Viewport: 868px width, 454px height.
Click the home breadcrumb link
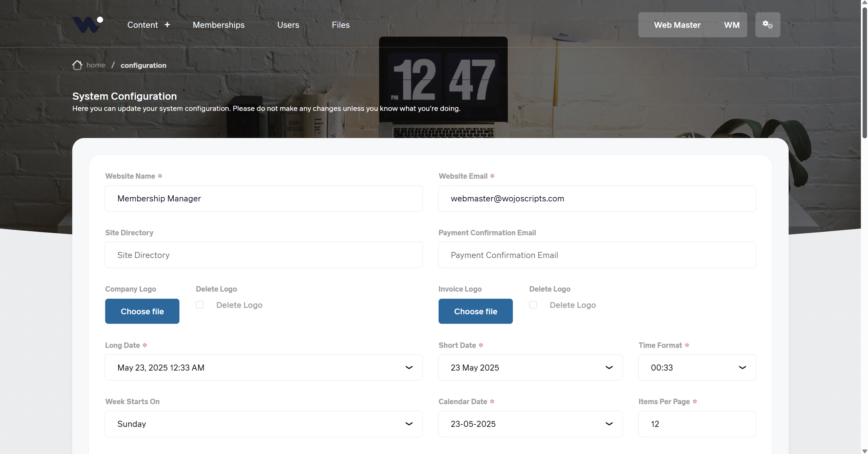click(x=96, y=65)
